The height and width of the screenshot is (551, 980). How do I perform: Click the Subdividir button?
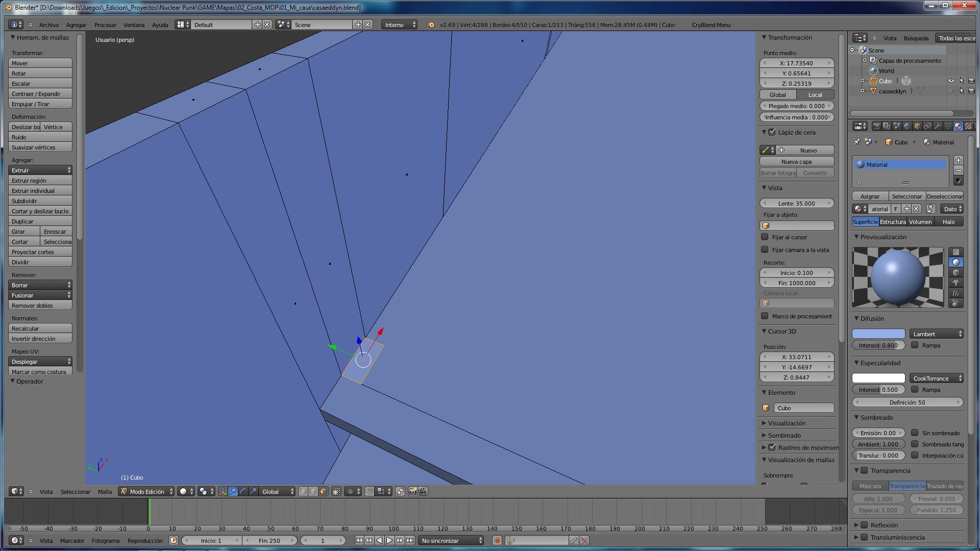point(40,201)
